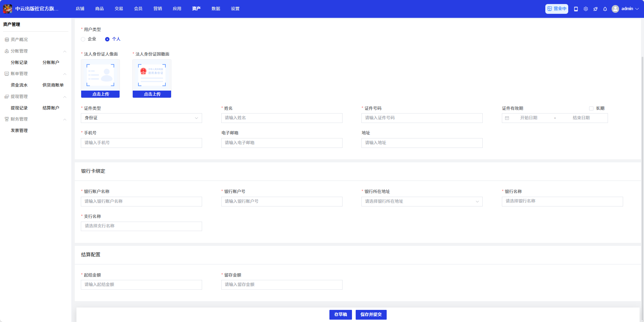Select the 个人 user type radio

click(x=107, y=39)
